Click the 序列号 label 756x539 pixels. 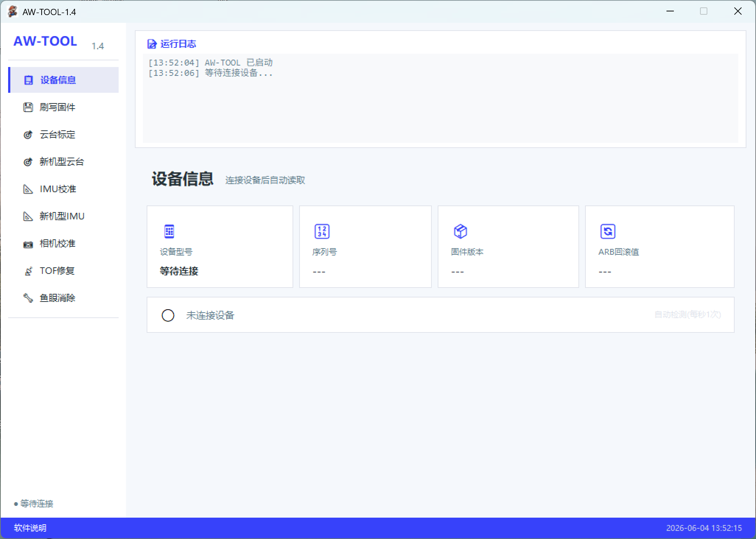point(325,252)
